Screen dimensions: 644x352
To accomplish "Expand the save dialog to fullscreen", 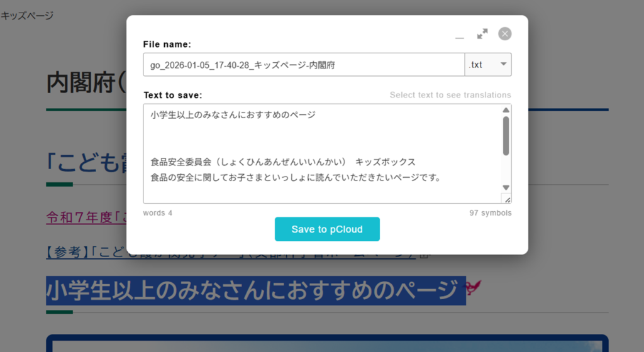I will click(x=482, y=34).
